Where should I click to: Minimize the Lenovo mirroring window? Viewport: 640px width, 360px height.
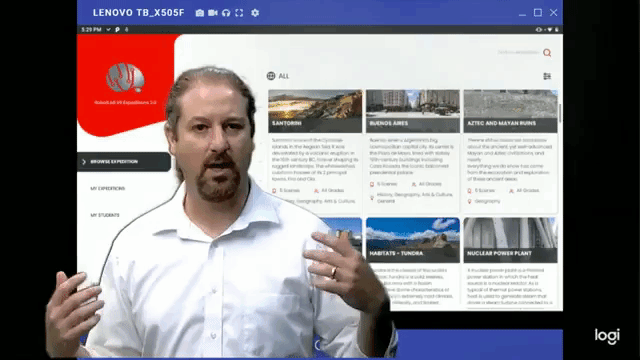(522, 14)
